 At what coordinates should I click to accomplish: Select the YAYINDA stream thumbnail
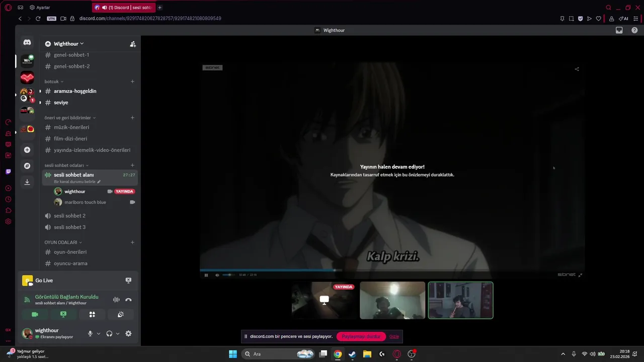pos(325,300)
